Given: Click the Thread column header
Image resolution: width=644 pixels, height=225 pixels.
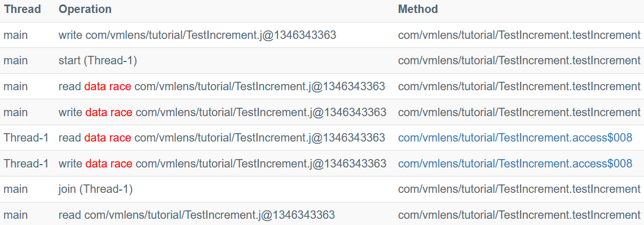Looking at the screenshot, I should coord(23,10).
